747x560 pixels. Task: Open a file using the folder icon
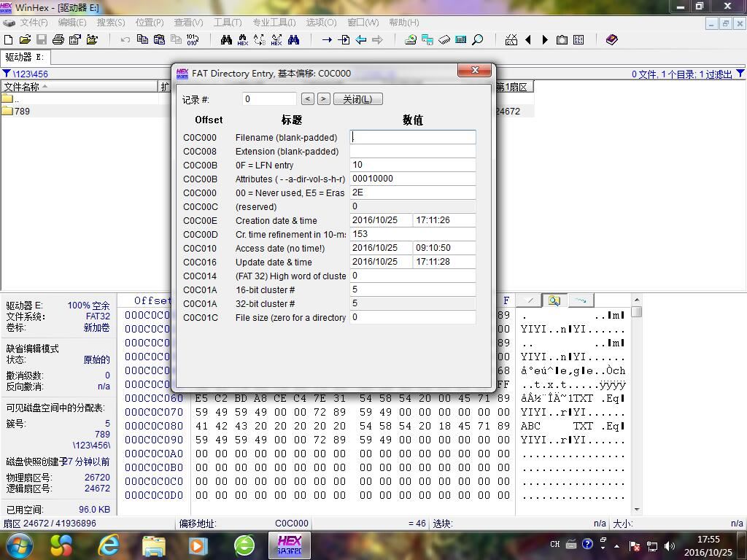click(x=25, y=40)
